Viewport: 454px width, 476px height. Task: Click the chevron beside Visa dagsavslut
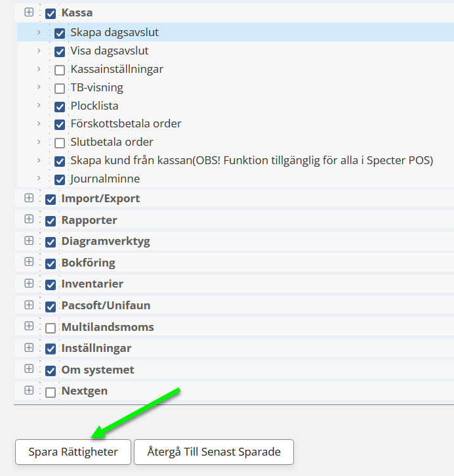pyautogui.click(x=39, y=51)
